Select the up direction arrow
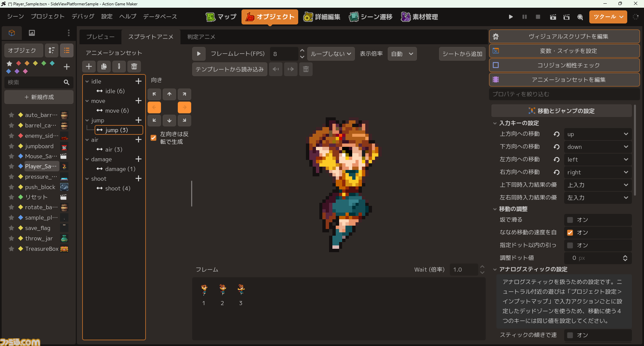 169,94
